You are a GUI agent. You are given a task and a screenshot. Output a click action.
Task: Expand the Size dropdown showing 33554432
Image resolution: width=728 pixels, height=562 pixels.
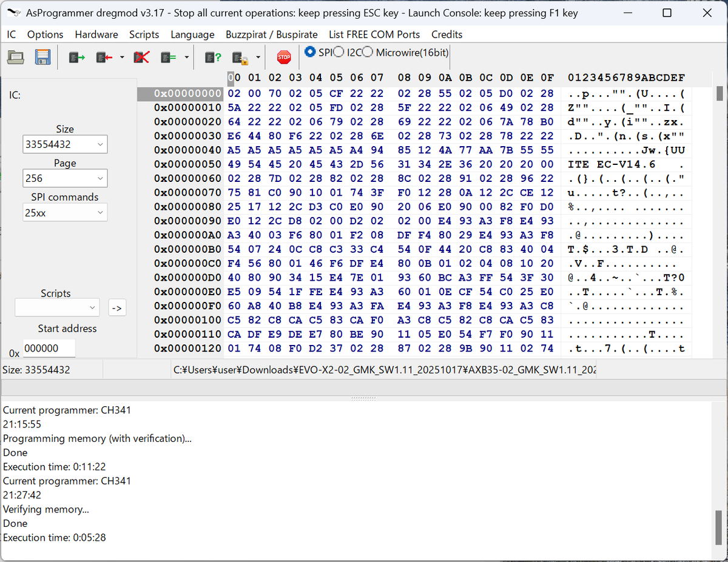point(66,145)
